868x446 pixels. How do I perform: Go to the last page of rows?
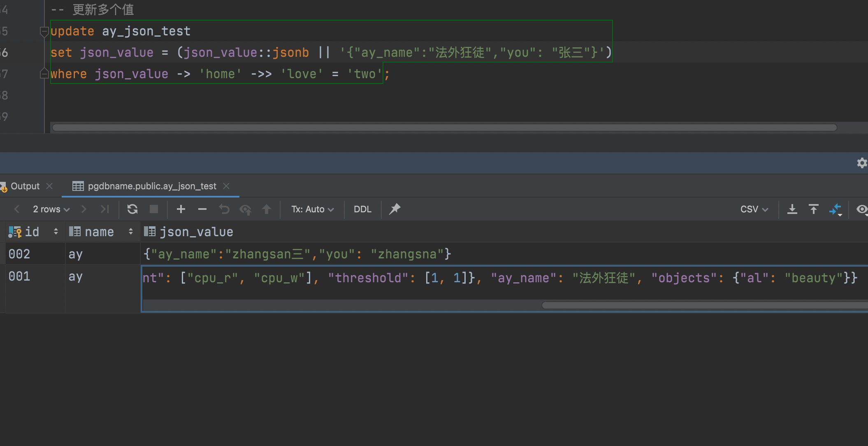[x=104, y=209]
